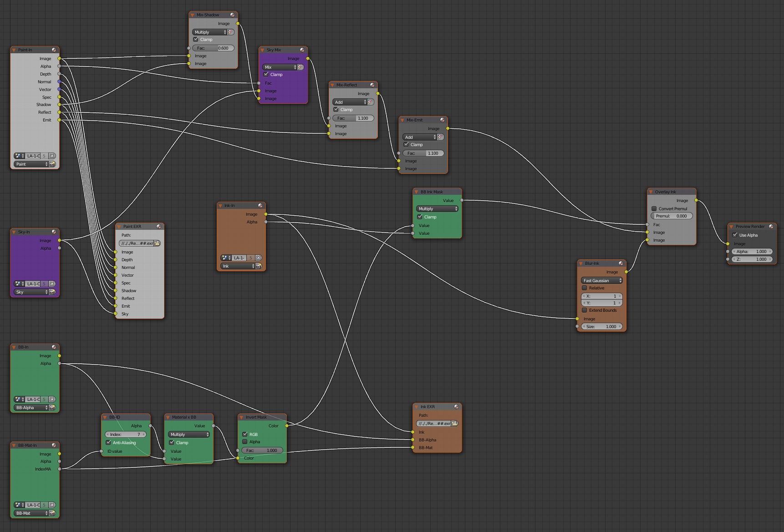Open the BB-Alpha render layer dropdown

pyautogui.click(x=31, y=408)
